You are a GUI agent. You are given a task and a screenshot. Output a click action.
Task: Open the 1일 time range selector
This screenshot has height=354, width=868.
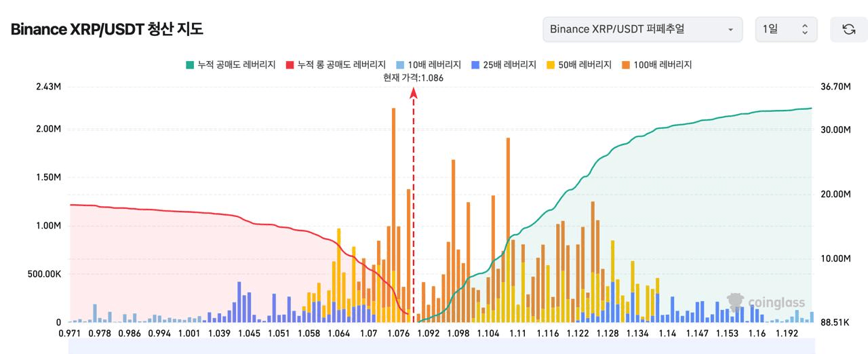click(x=786, y=30)
